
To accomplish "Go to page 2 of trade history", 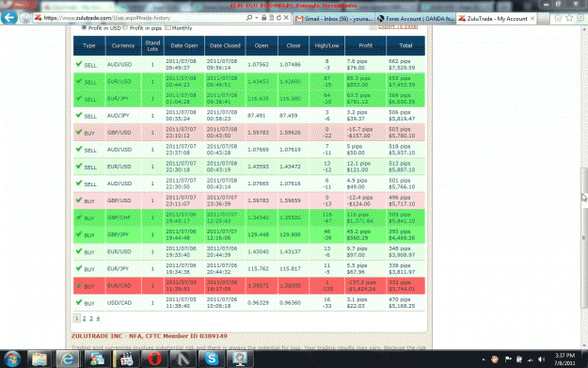I will 84,318.
